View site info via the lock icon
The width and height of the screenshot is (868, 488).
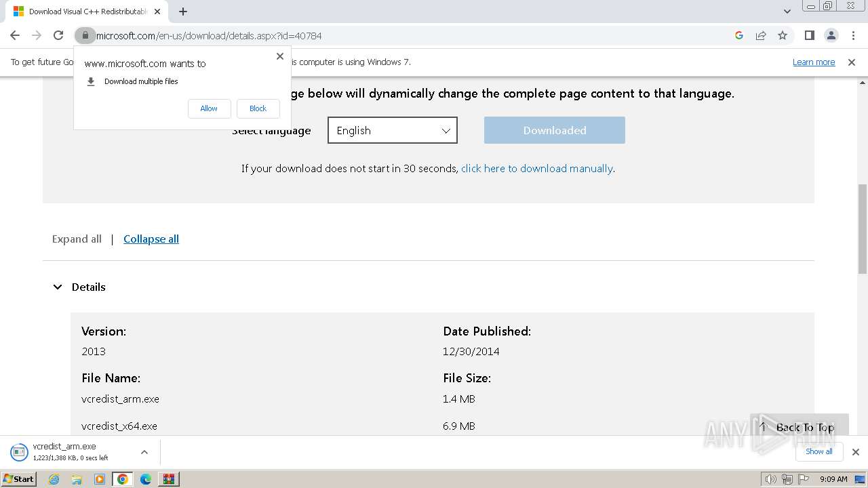(x=85, y=35)
